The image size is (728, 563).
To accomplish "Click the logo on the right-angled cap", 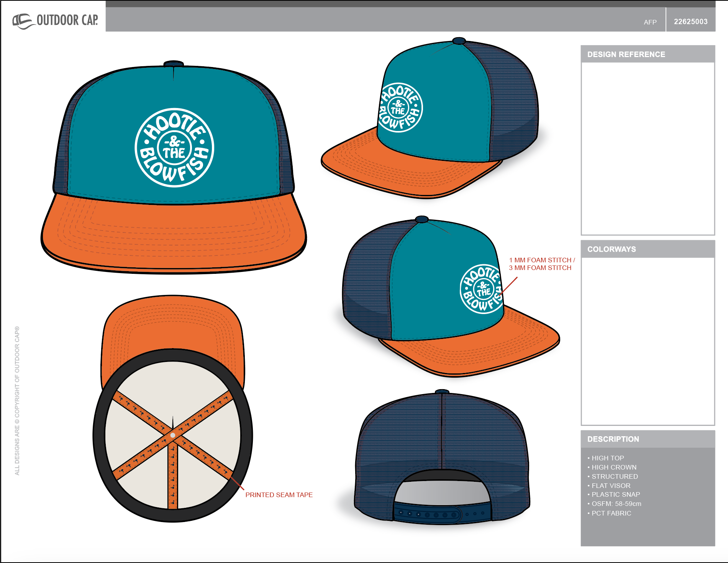I will coord(482,289).
